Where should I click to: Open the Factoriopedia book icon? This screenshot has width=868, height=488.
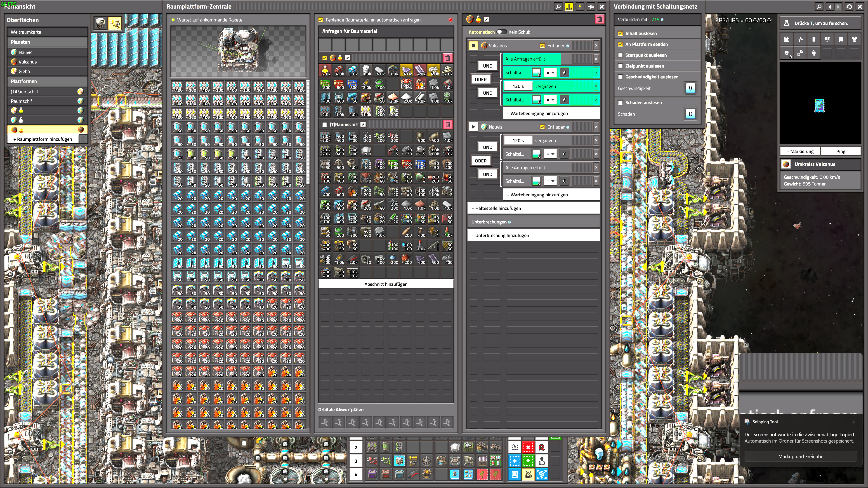(827, 39)
